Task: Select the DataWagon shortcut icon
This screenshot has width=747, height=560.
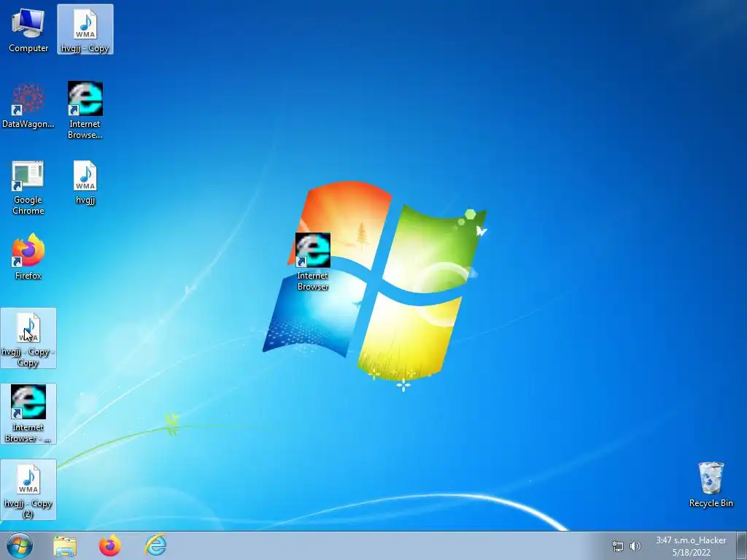Action: pos(28,105)
